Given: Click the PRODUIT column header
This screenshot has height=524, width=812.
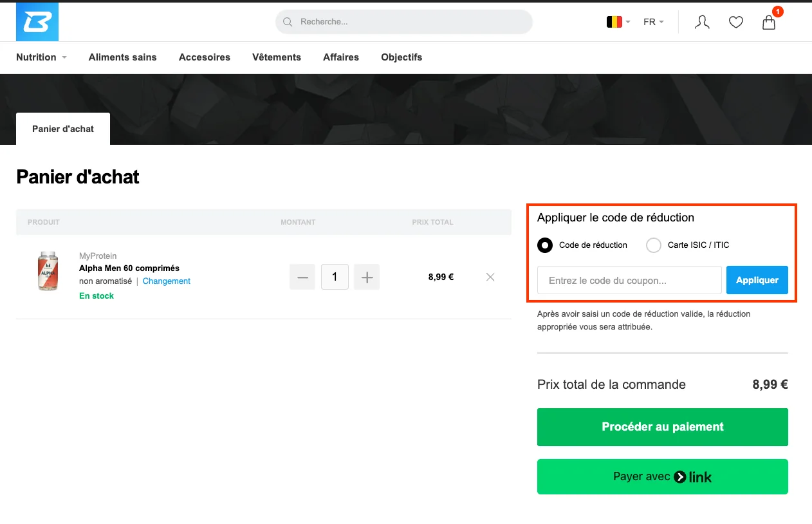Looking at the screenshot, I should (44, 222).
